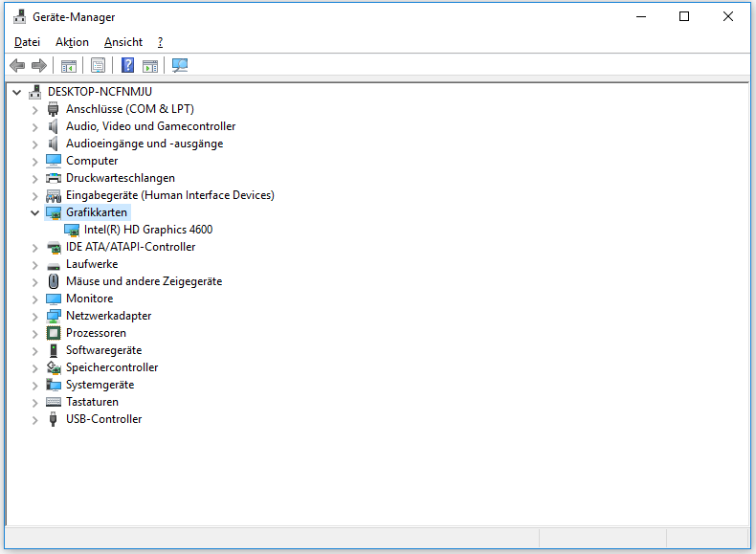Select the DESKTOP-NCFNMJU label
This screenshot has height=554, width=756.
100,92
